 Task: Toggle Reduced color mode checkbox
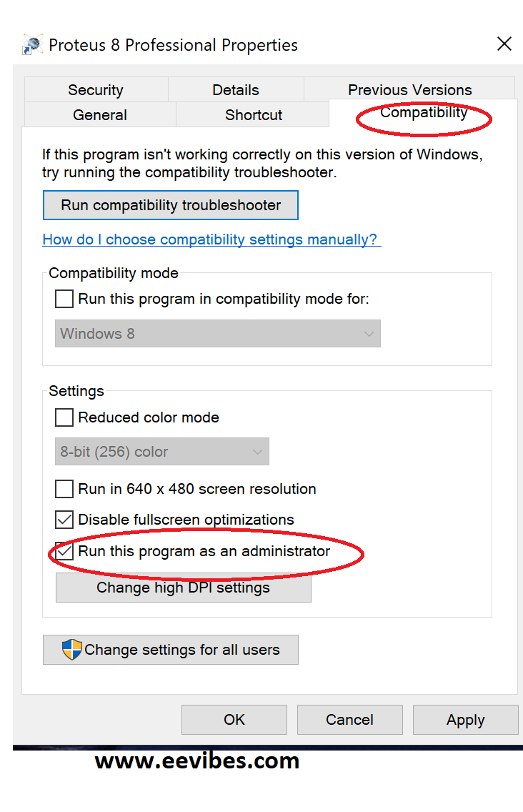[64, 417]
